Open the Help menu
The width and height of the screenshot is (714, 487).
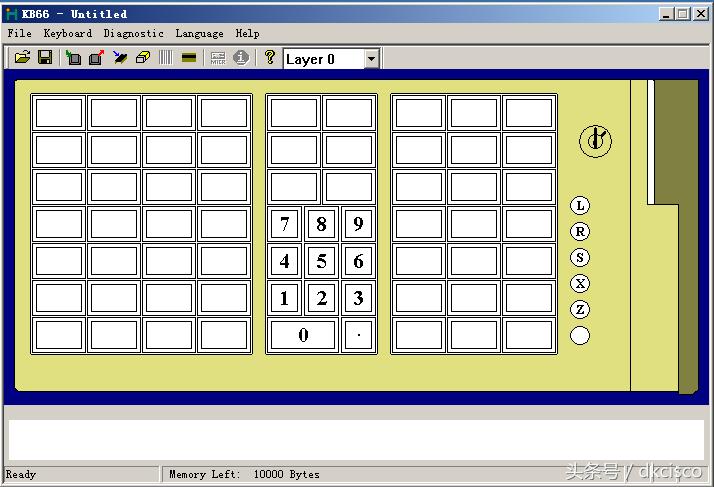pyautogui.click(x=247, y=33)
